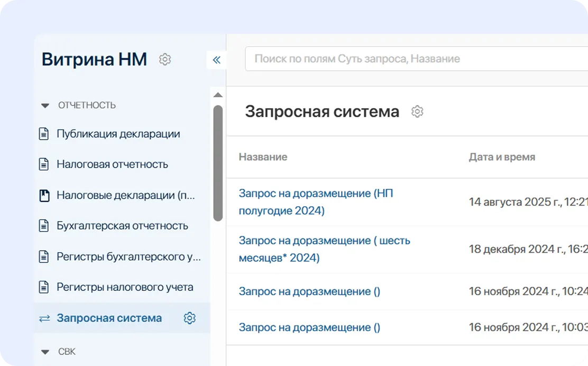Viewport: 588px width, 366px height.
Task: Click the Налоговые декларации bookmark icon
Action: coord(43,195)
